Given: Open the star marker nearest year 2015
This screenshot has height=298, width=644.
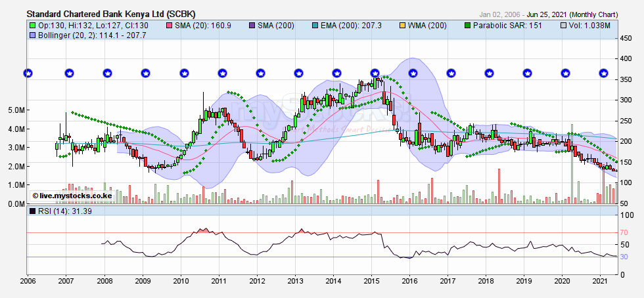Looking at the screenshot, I should pyautogui.click(x=375, y=73).
